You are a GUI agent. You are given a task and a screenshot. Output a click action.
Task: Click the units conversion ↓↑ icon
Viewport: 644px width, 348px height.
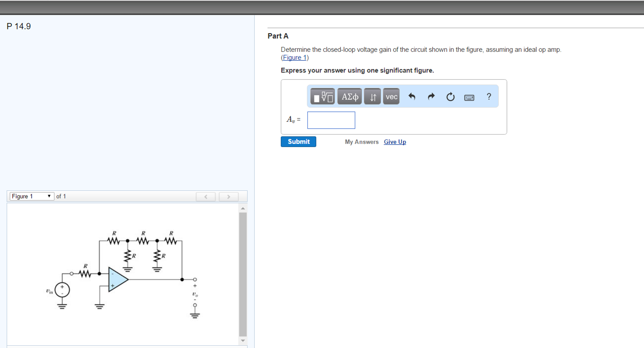coord(372,97)
